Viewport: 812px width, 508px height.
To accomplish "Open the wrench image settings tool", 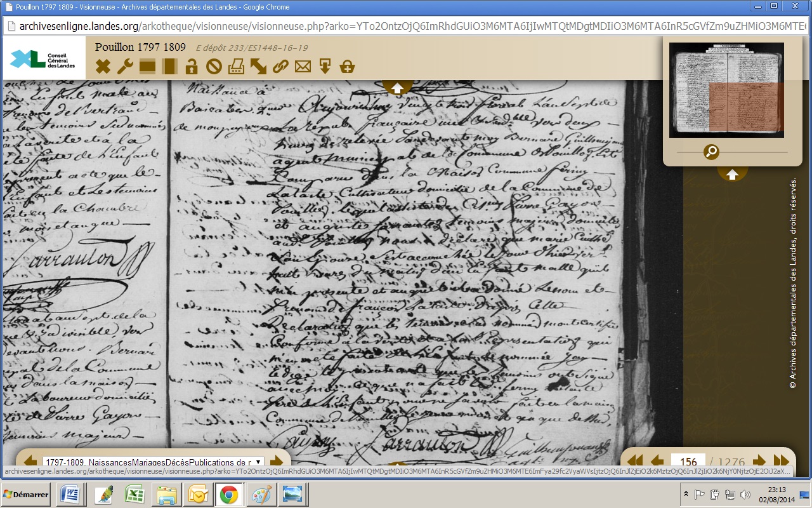I will (x=125, y=66).
